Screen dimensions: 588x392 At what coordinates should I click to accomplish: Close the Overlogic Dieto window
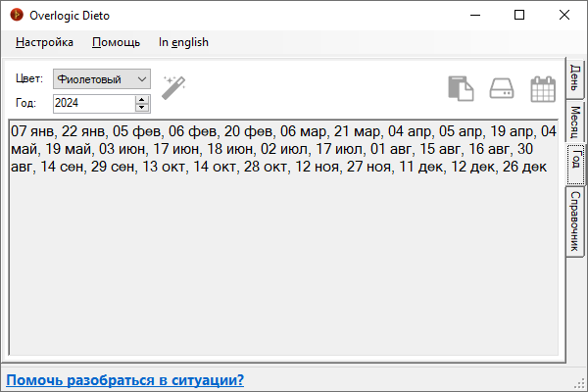(564, 15)
